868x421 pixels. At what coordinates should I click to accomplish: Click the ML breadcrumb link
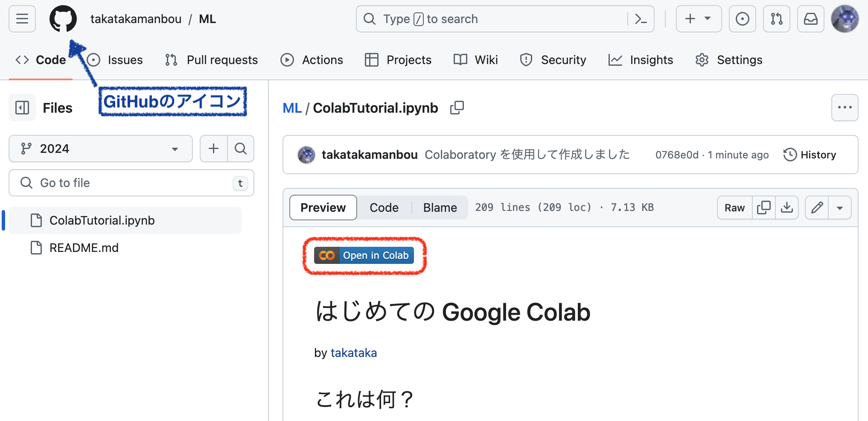point(292,108)
